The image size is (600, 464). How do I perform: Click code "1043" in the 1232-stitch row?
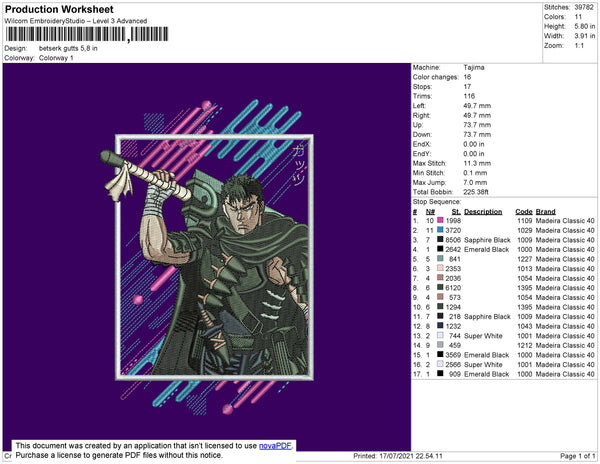[x=525, y=326]
